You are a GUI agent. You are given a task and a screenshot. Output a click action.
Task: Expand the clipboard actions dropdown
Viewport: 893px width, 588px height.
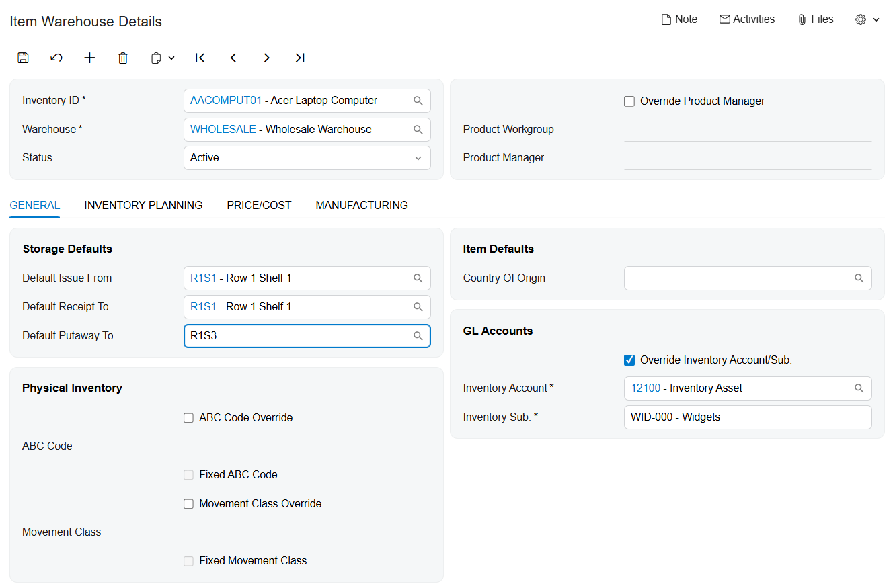click(171, 58)
